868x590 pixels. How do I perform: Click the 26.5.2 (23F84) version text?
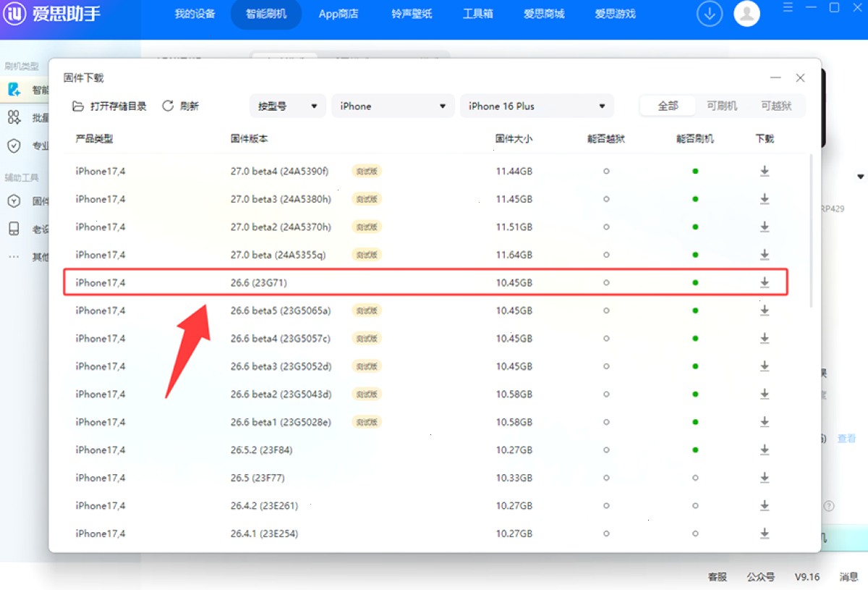tap(261, 450)
